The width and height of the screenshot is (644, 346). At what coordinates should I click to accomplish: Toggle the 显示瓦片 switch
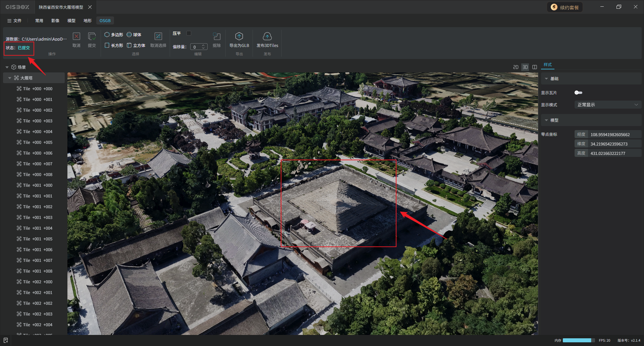pos(578,93)
